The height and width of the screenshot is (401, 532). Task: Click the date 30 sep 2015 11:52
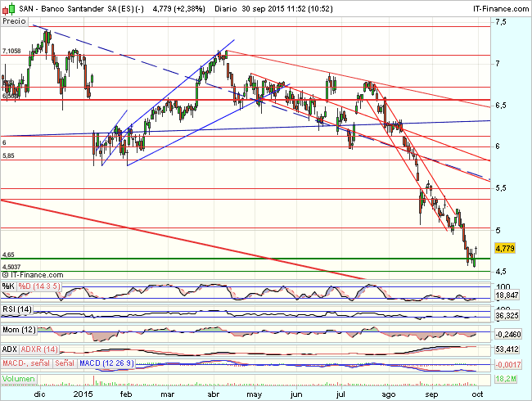point(273,9)
